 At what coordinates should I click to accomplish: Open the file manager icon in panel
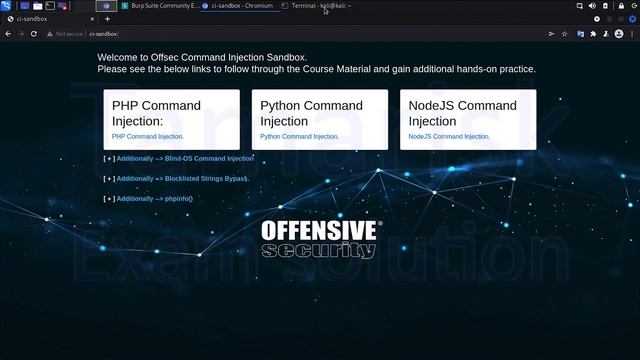[x=38, y=6]
